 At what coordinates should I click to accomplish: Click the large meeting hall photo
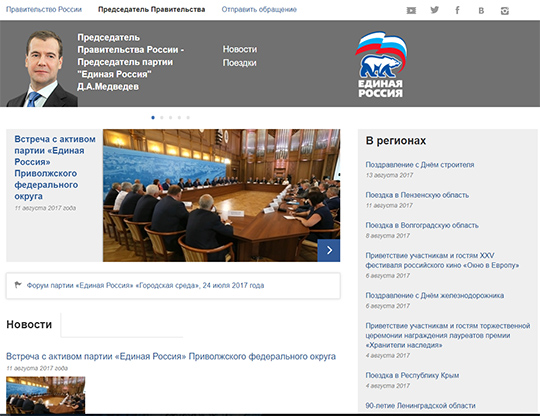click(221, 195)
